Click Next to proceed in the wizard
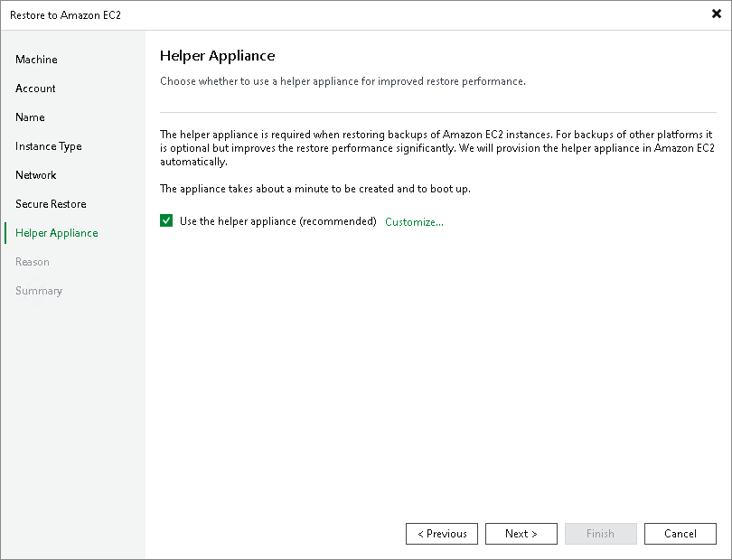This screenshot has height=560, width=732. pyautogui.click(x=521, y=533)
